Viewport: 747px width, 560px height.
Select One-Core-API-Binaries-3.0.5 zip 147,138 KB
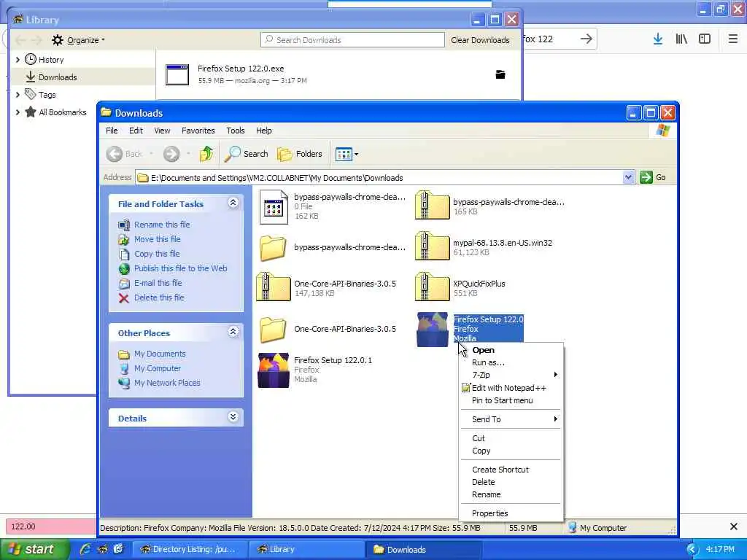point(273,287)
